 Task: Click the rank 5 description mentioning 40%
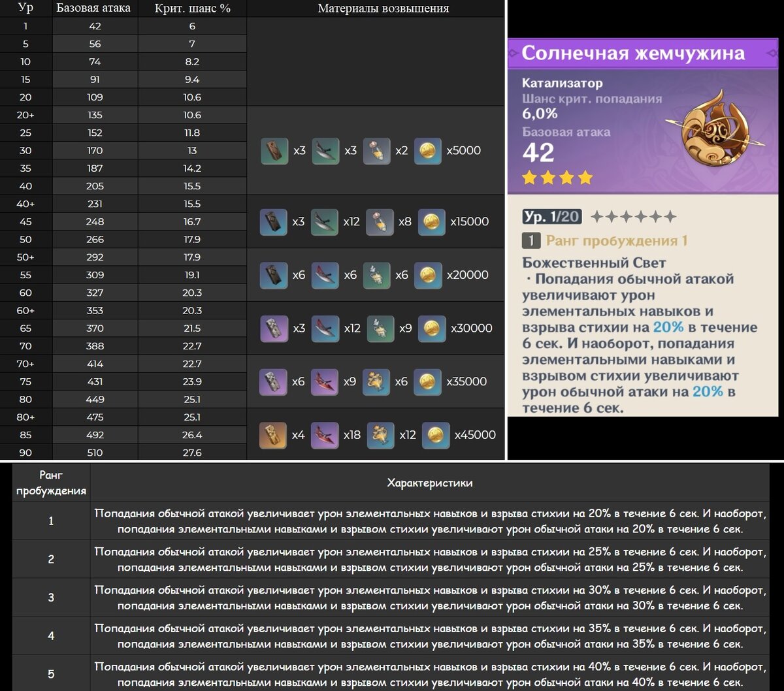(430, 675)
